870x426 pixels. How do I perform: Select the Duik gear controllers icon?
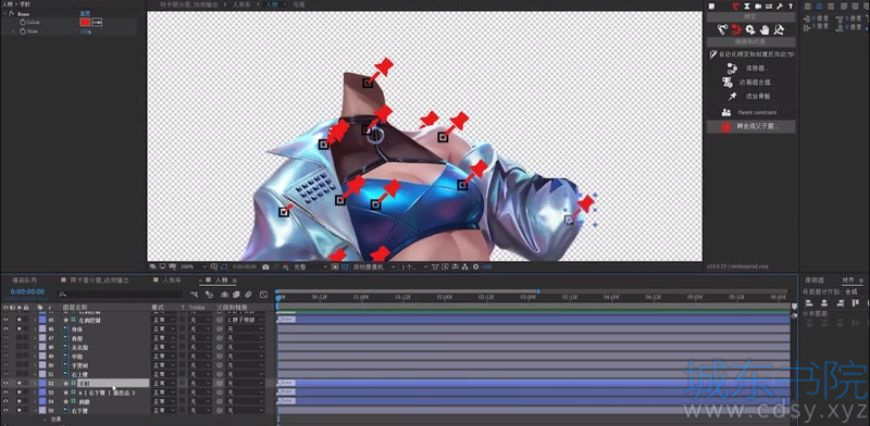coord(750,30)
